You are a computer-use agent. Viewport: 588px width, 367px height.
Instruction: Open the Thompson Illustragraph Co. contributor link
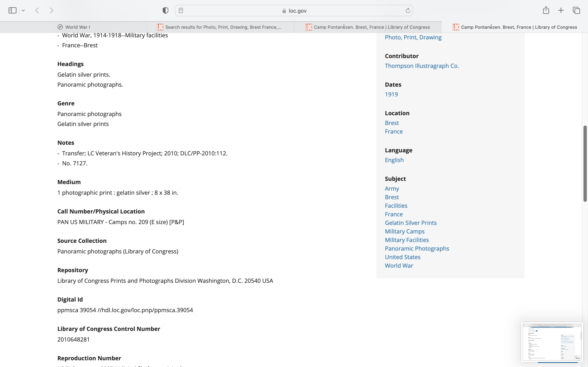tap(422, 66)
